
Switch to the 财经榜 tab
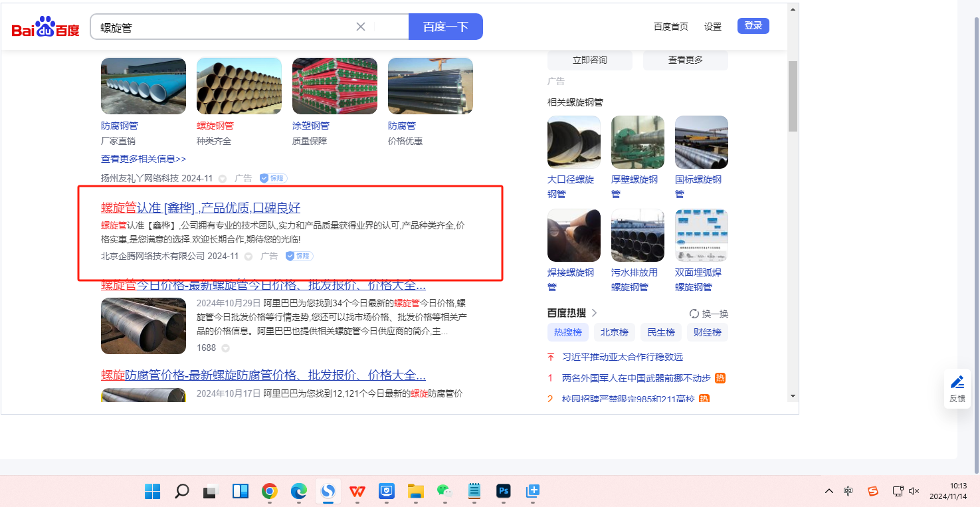pyautogui.click(x=708, y=332)
